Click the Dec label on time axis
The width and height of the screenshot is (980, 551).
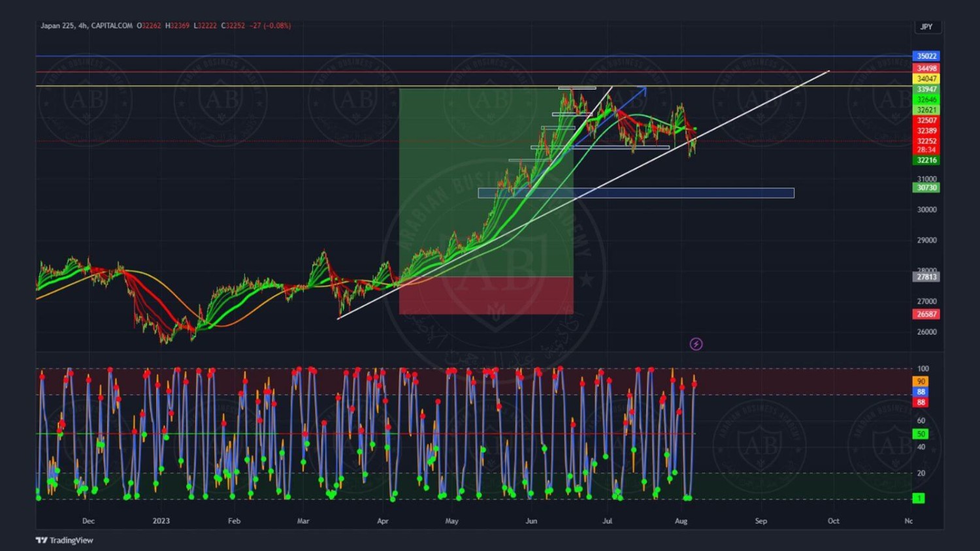88,521
